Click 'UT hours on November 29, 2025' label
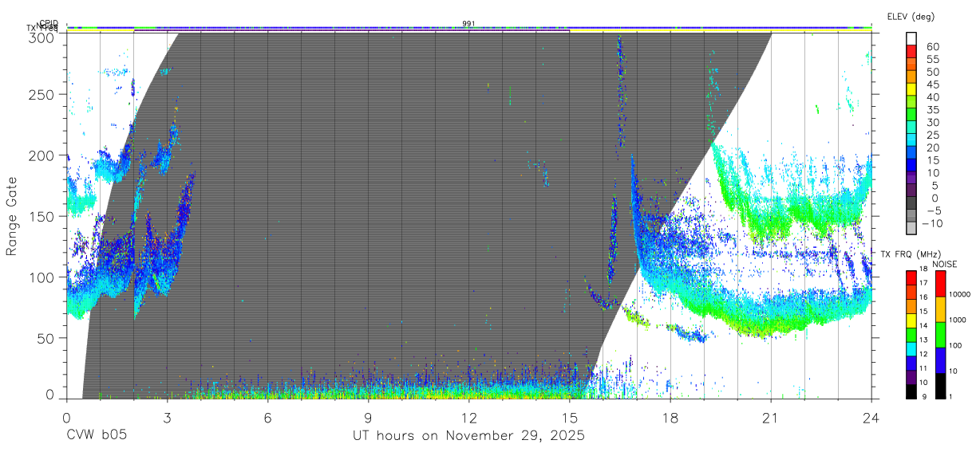Viewport: 980px width, 452px height. 468,436
